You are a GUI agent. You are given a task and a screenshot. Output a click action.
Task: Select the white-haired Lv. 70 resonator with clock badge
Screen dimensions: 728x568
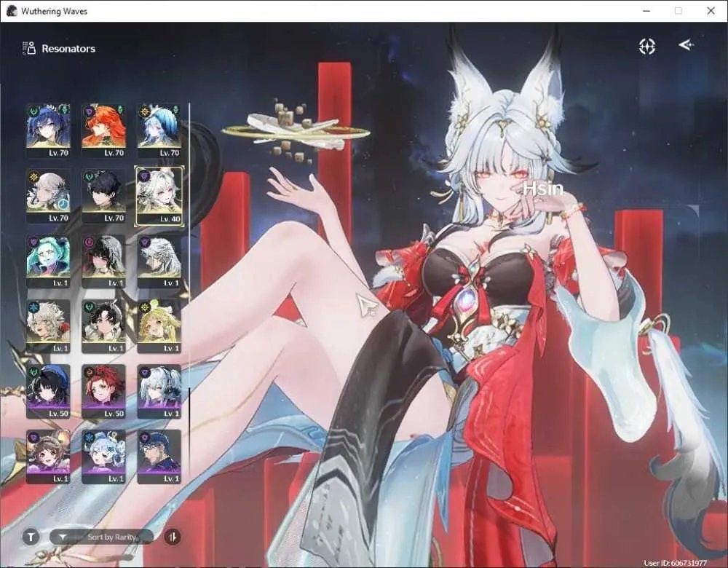pos(48,196)
